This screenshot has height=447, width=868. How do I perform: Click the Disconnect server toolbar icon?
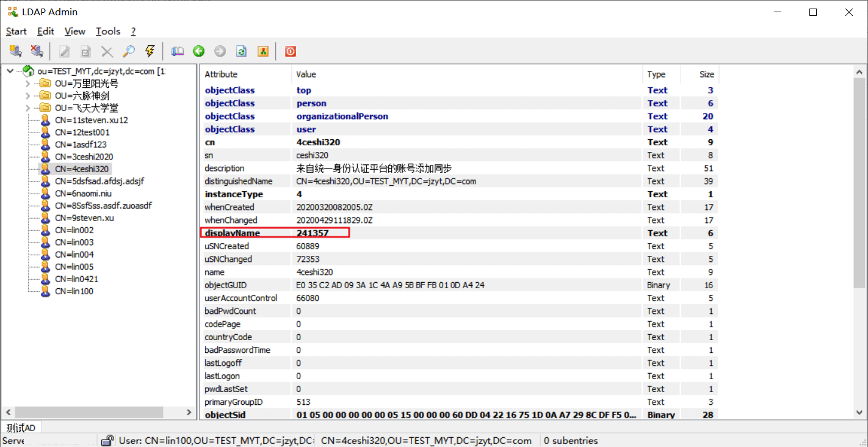coord(37,51)
